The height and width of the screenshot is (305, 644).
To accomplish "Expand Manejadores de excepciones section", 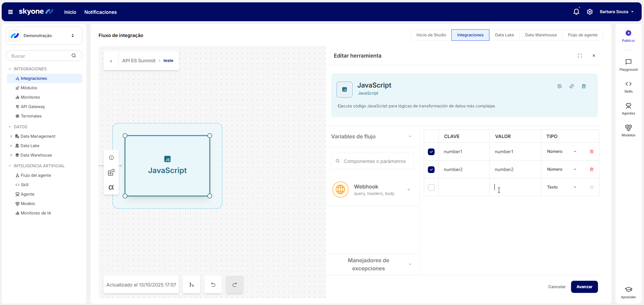I will pos(410,264).
